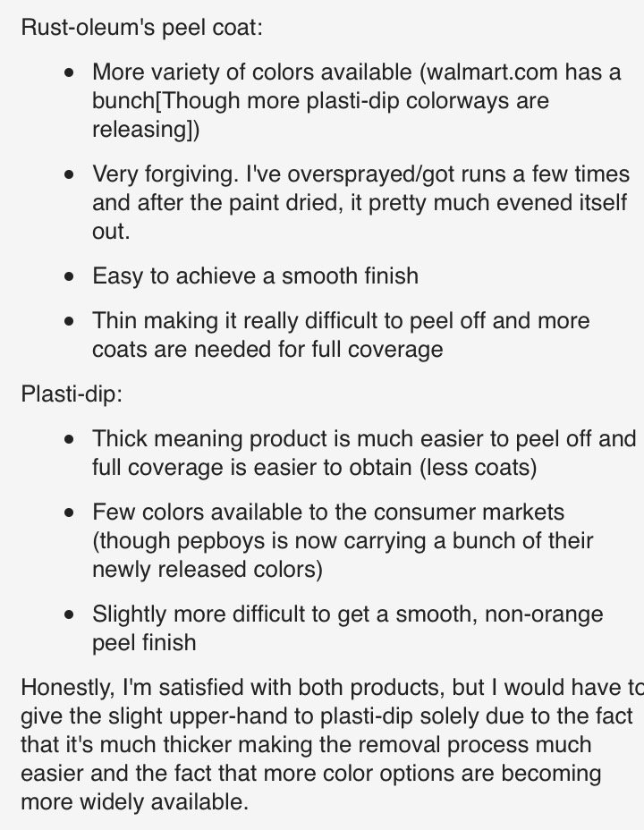644x830 pixels.
Task: Click the bullet beside "Thin making it"
Action: (69, 321)
